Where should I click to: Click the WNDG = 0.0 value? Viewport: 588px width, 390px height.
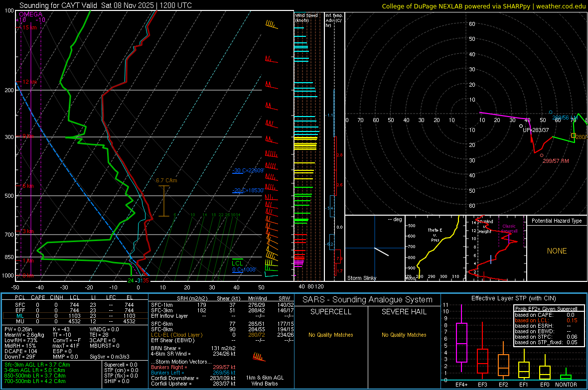pyautogui.click(x=104, y=329)
